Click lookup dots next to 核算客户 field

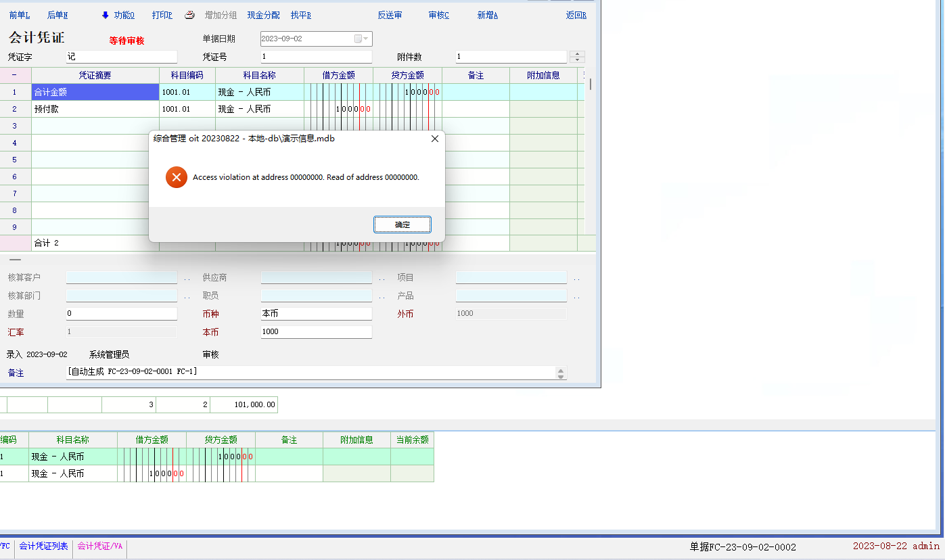[187, 278]
